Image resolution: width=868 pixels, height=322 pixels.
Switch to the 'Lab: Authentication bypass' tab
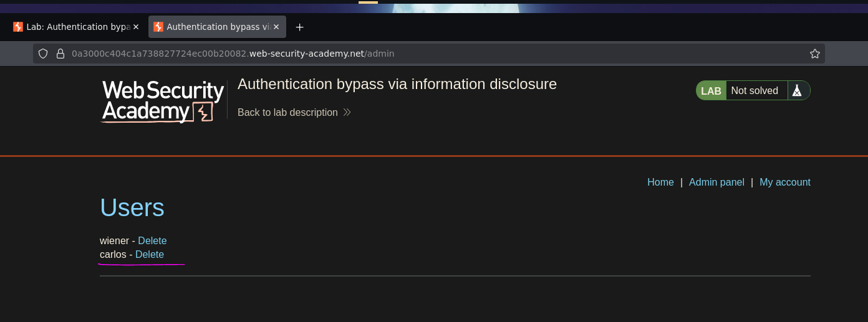coord(76,27)
